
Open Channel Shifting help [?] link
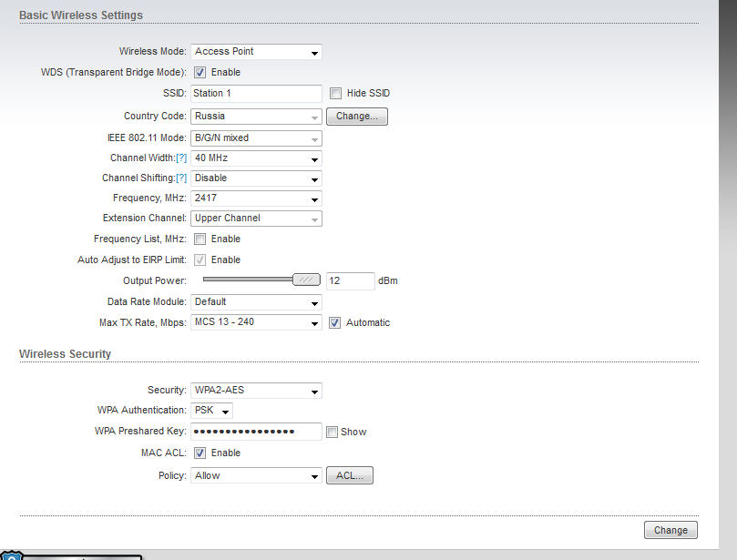[180, 178]
